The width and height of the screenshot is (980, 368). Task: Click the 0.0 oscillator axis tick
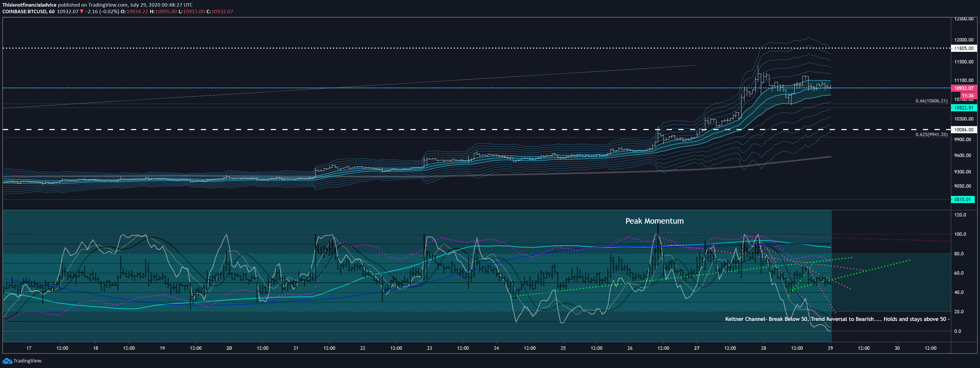pyautogui.click(x=958, y=331)
